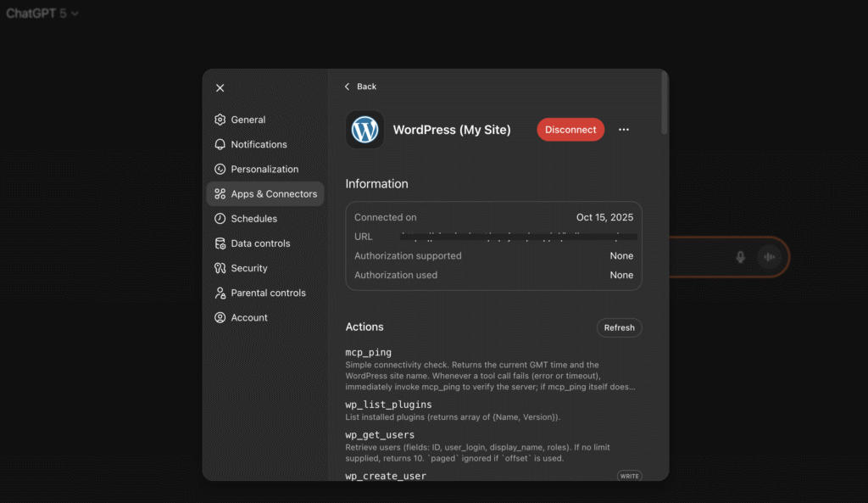Click the settings panel vertical scrollbar
The image size is (868, 503).
(664, 102)
